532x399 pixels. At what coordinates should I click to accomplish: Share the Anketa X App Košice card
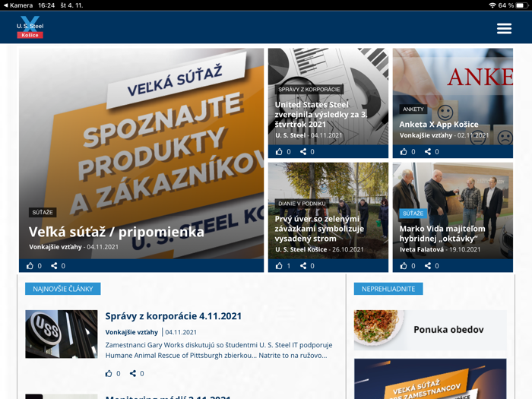[x=428, y=152]
